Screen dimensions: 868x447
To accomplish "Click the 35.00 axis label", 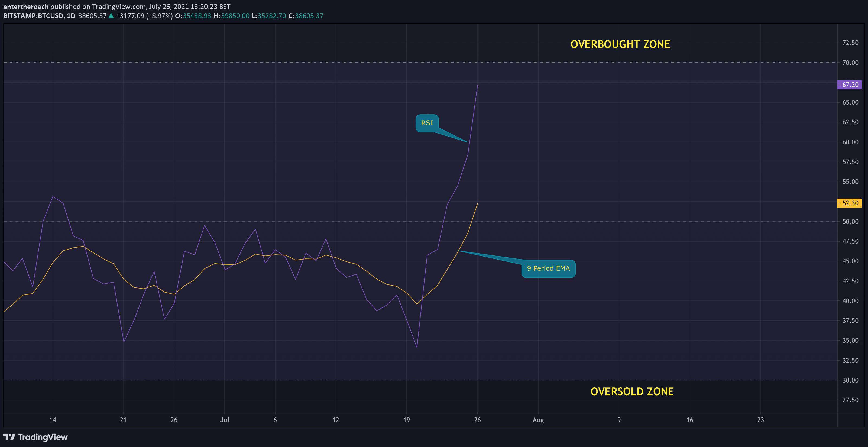I will point(850,341).
